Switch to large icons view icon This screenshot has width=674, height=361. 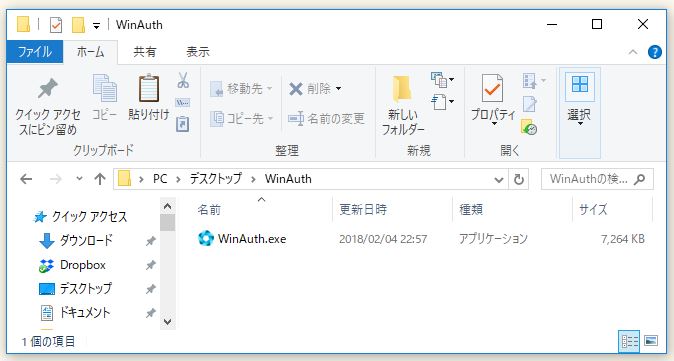(651, 341)
